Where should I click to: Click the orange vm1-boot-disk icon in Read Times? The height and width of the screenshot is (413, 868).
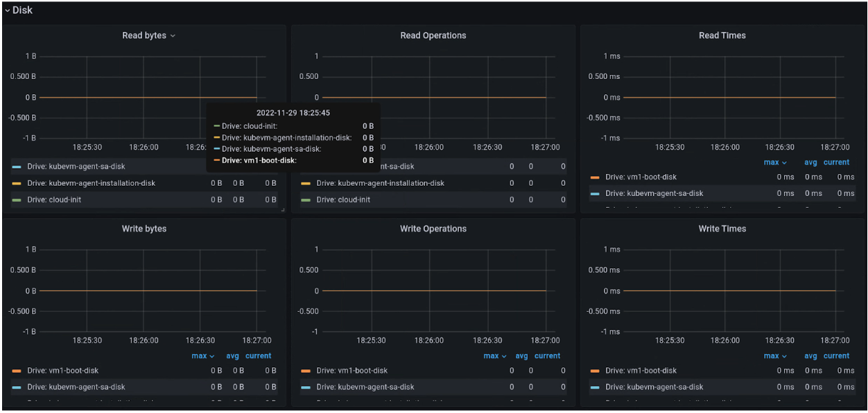(x=593, y=177)
